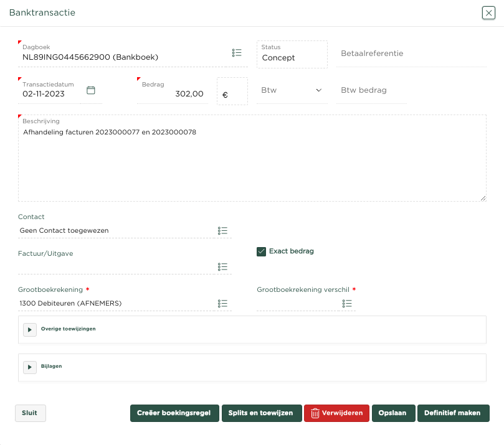
Task: Open the Transactiedatum calendar picker
Action: point(91,90)
